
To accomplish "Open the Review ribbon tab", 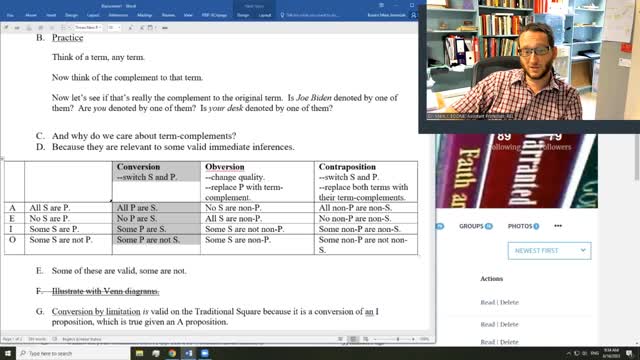I will pyautogui.click(x=168, y=15).
